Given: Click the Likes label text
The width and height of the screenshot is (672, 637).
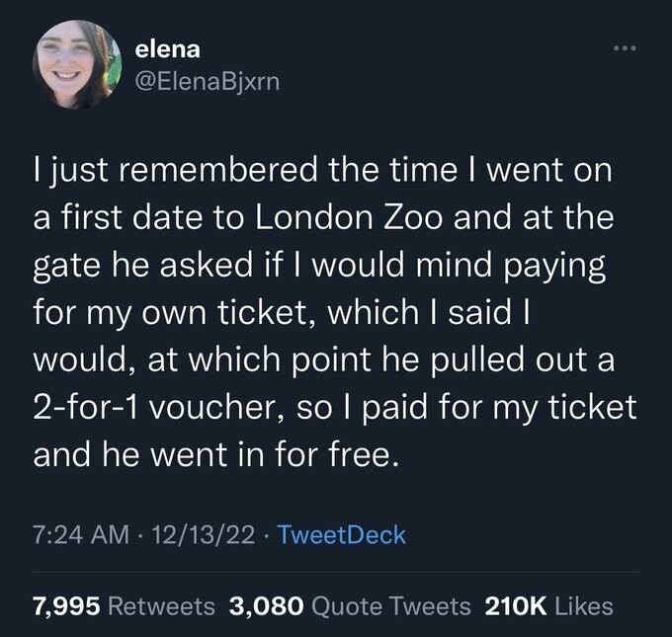Looking at the screenshot, I should coord(584,606).
